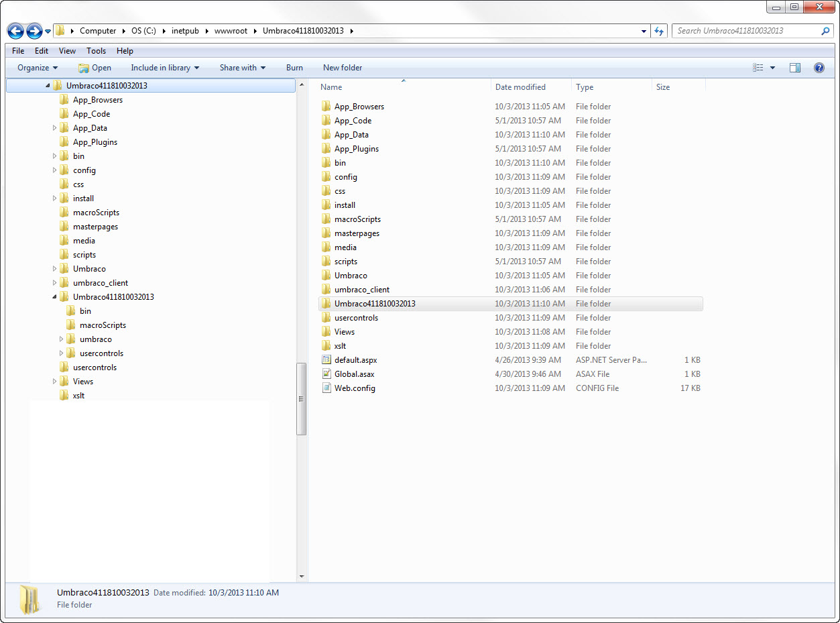This screenshot has width=840, height=623.
Task: Select App_Code folder name in file list
Action: tap(353, 121)
